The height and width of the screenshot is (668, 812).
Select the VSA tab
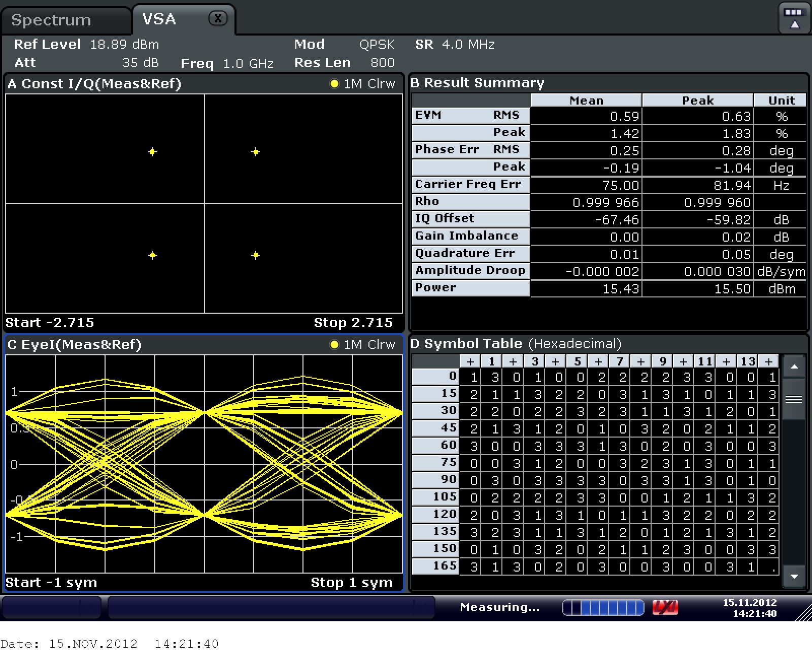click(x=159, y=19)
